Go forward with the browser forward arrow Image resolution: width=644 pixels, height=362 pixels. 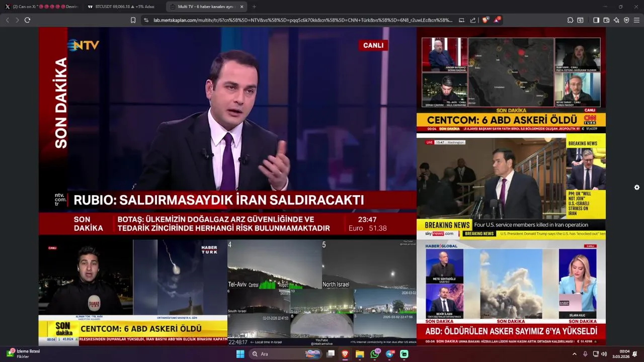point(17,20)
